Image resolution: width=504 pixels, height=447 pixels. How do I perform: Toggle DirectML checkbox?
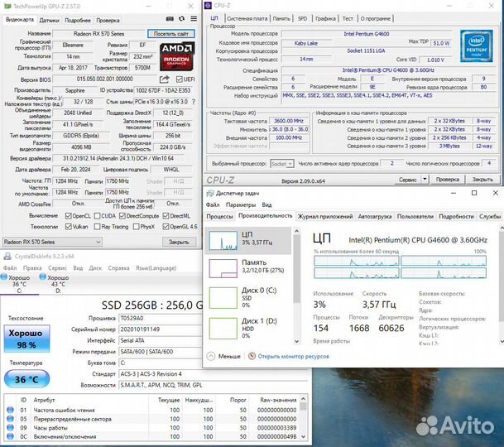coord(166,216)
